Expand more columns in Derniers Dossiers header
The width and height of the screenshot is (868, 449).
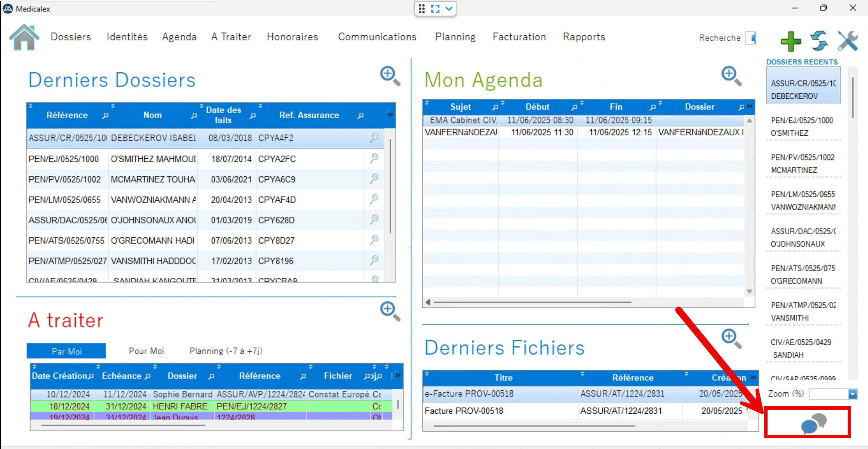pos(390,115)
